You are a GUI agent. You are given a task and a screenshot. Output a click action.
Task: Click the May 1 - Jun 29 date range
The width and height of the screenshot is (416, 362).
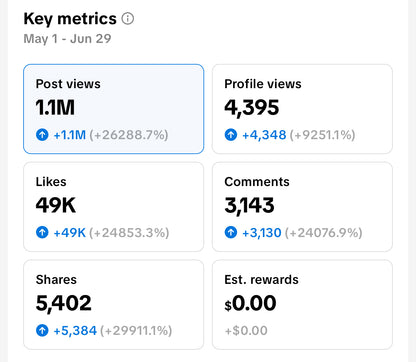pyautogui.click(x=67, y=39)
